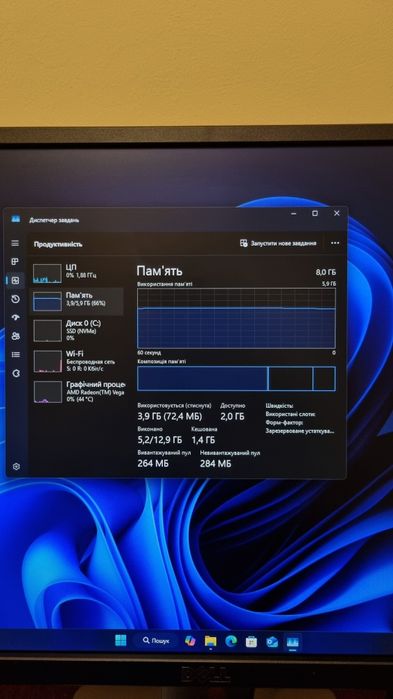The height and width of the screenshot is (699, 393).
Task: Close the Task Manager window
Action: tap(337, 214)
